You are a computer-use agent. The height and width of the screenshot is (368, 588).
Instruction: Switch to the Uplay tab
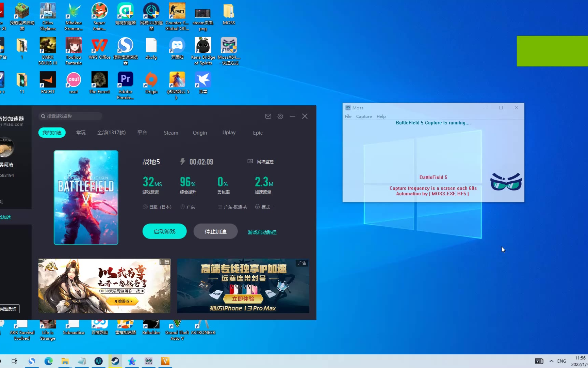pyautogui.click(x=229, y=133)
